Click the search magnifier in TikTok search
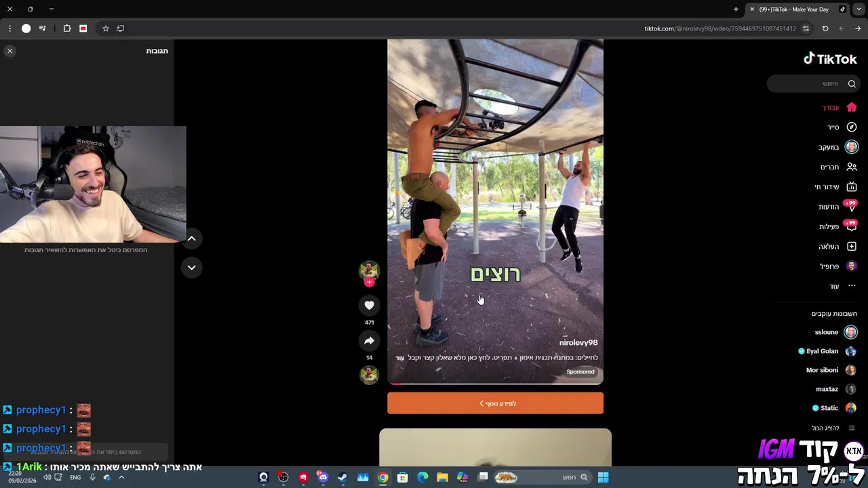 (852, 83)
